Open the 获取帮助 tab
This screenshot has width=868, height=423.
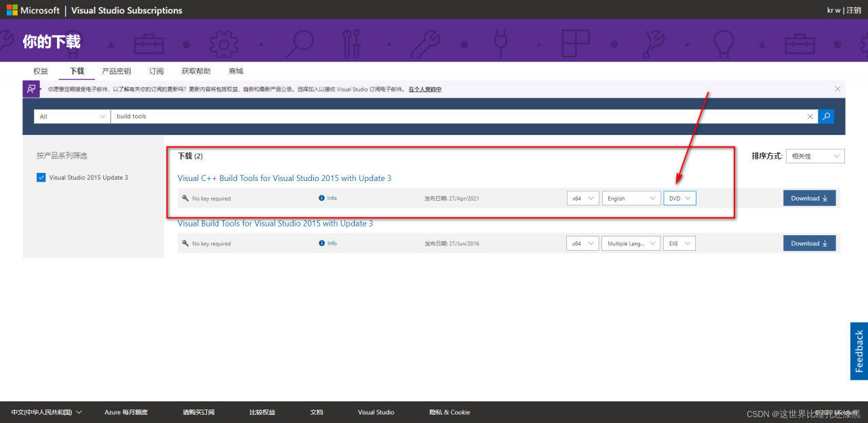tap(196, 71)
